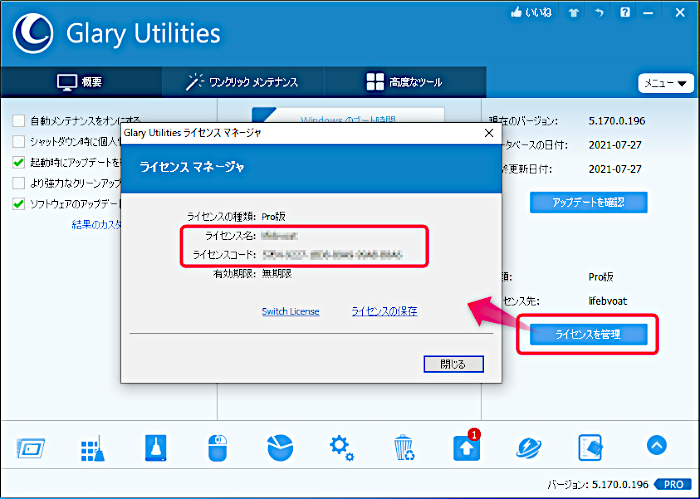Open the window-stack startup manager icon
The width and height of the screenshot is (700, 499).
tap(30, 448)
